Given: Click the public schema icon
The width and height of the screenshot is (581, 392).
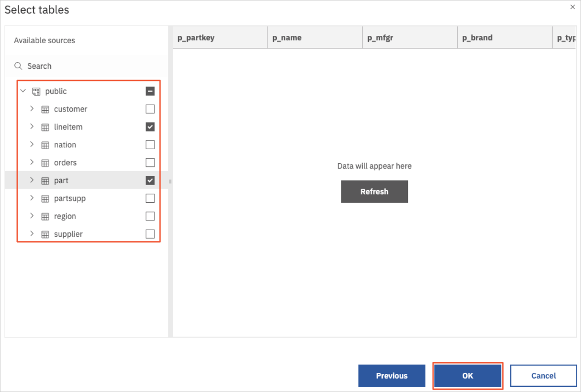Looking at the screenshot, I should pyautogui.click(x=36, y=91).
